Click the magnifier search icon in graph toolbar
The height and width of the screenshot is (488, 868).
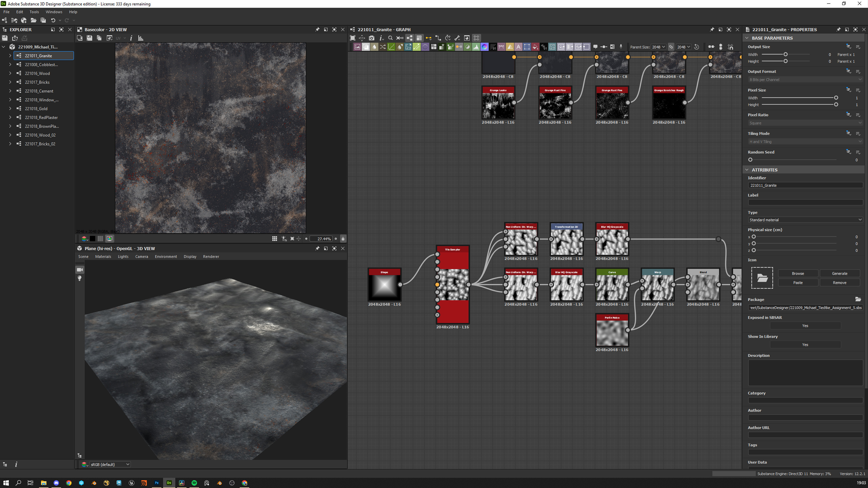click(390, 38)
